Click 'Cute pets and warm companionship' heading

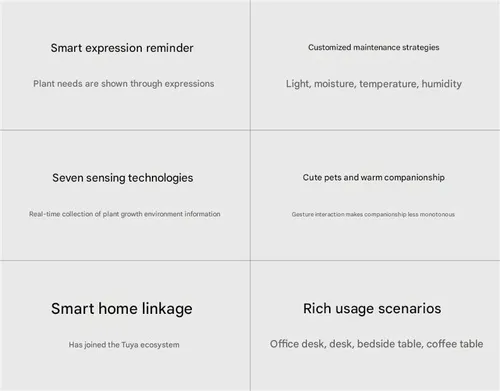(374, 178)
